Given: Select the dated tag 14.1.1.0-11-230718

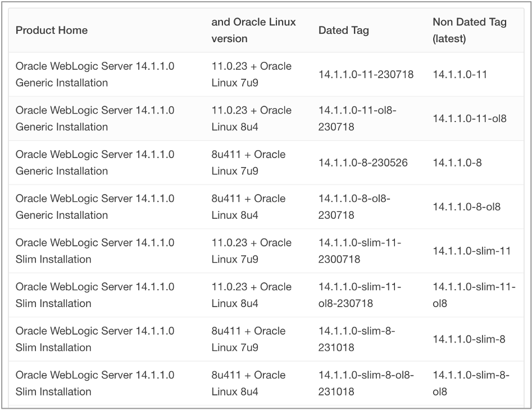Looking at the screenshot, I should coord(366,74).
